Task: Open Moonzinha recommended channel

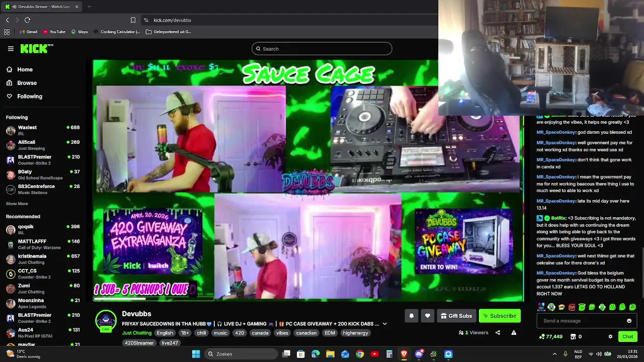Action: pos(43,303)
